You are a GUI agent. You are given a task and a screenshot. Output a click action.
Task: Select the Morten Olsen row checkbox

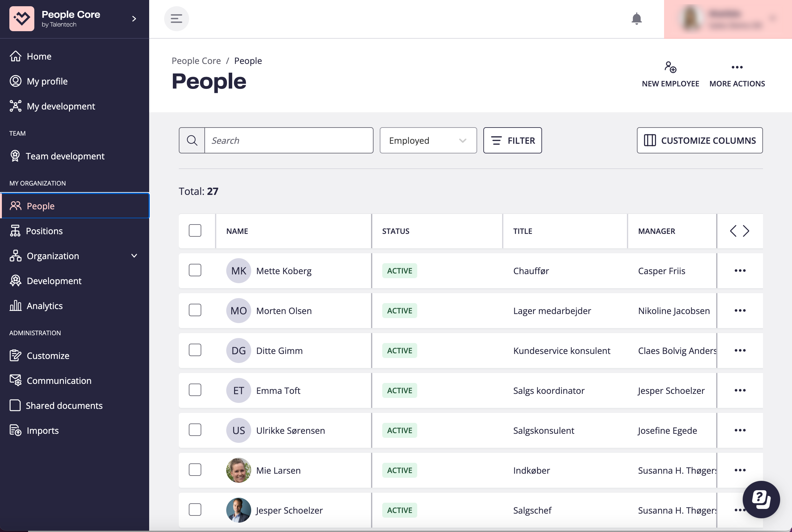(195, 311)
